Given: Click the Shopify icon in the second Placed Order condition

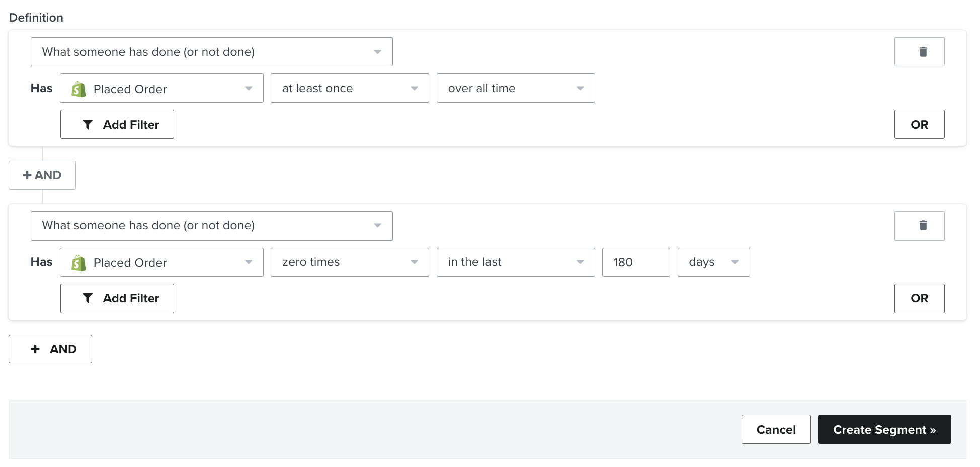Looking at the screenshot, I should (x=78, y=262).
